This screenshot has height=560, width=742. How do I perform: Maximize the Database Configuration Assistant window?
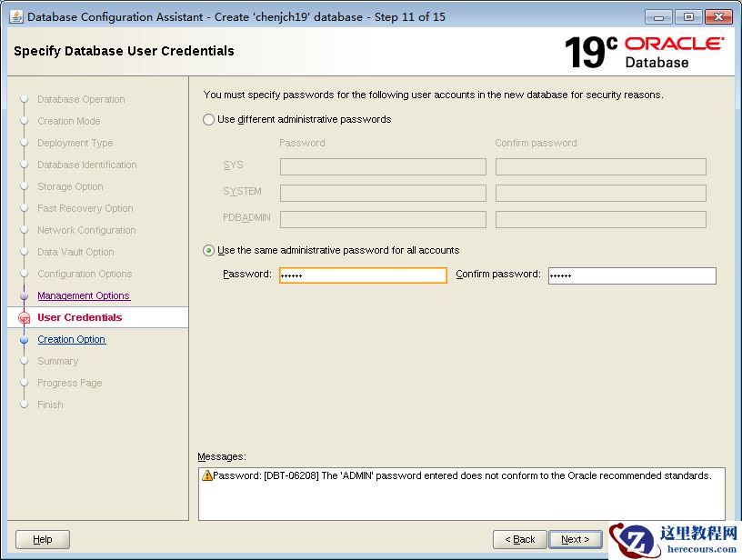[688, 17]
